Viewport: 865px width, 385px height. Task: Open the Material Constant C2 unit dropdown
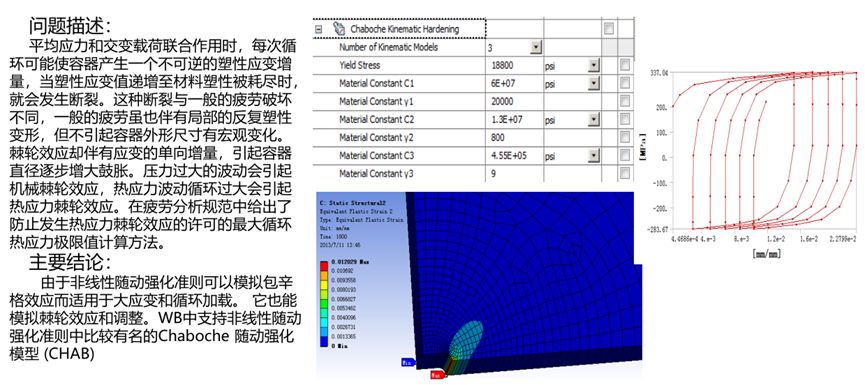[x=594, y=119]
